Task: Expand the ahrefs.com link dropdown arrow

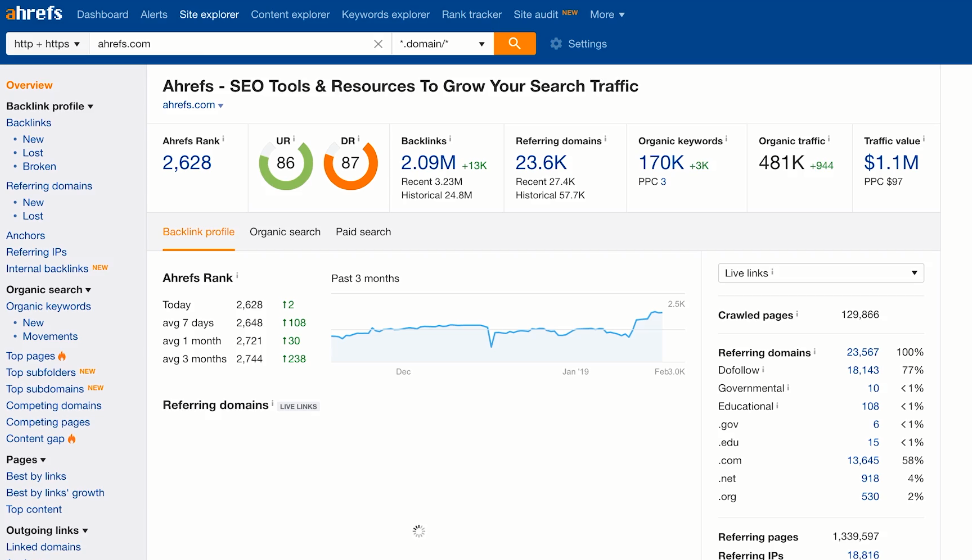Action: tap(221, 106)
